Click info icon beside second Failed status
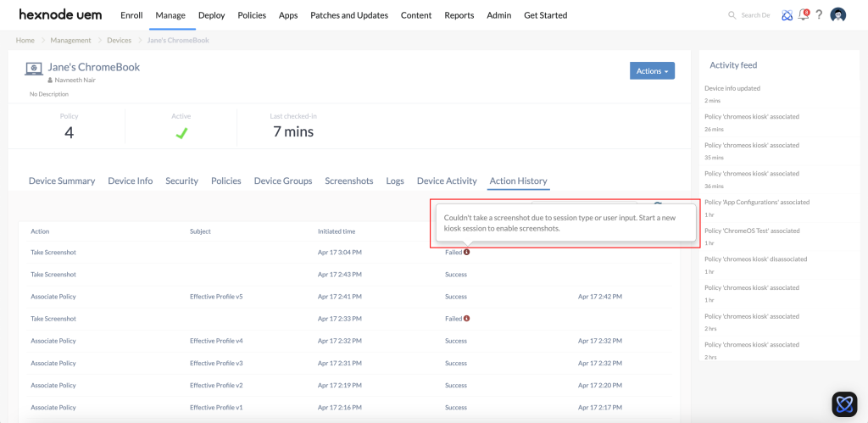Image resolution: width=868 pixels, height=423 pixels. pos(466,319)
